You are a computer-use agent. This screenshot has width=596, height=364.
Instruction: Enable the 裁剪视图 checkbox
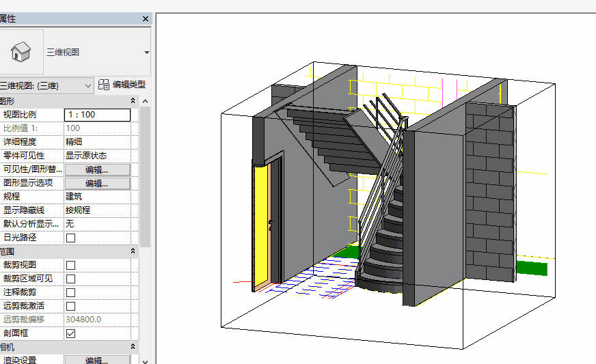coord(70,265)
